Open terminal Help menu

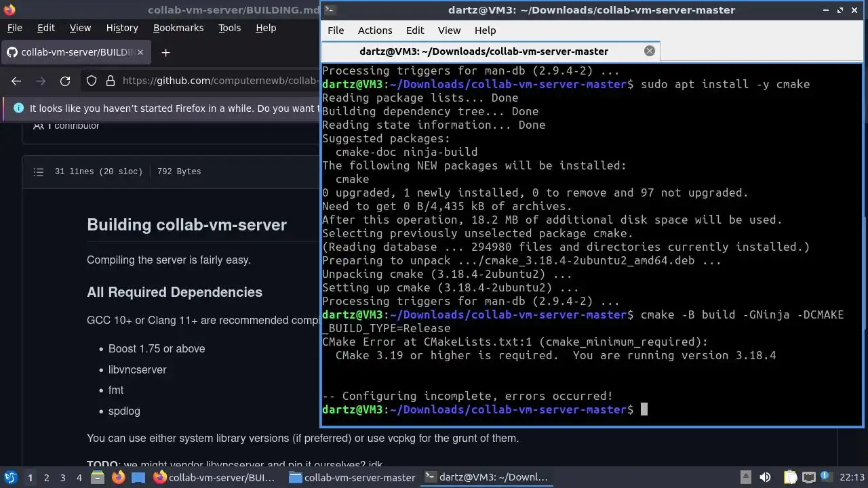click(485, 30)
